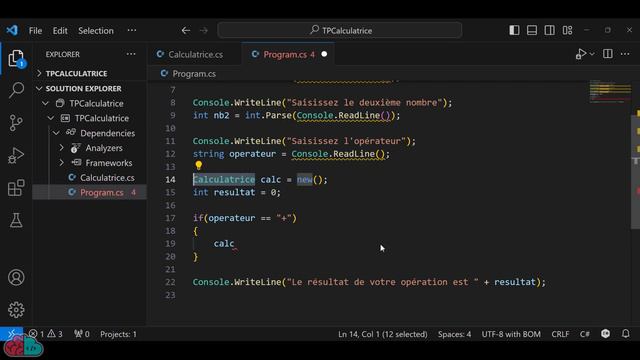Open the Selection menu

(x=96, y=31)
